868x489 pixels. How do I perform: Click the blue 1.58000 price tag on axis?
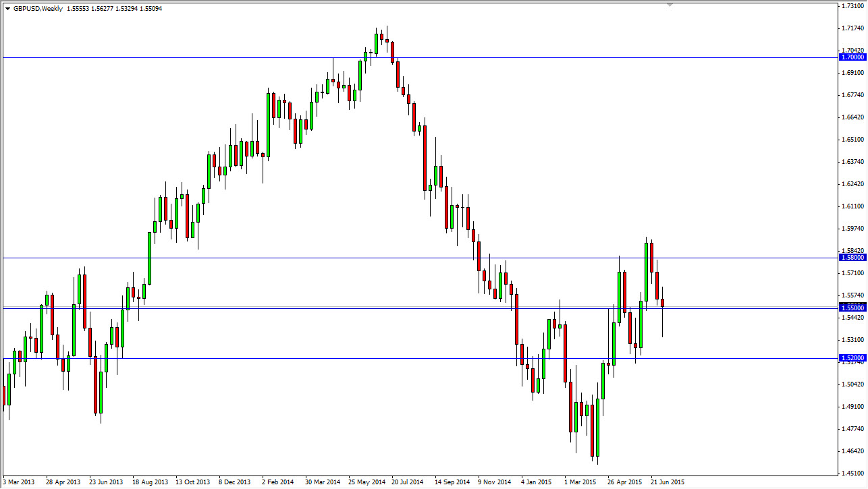852,257
